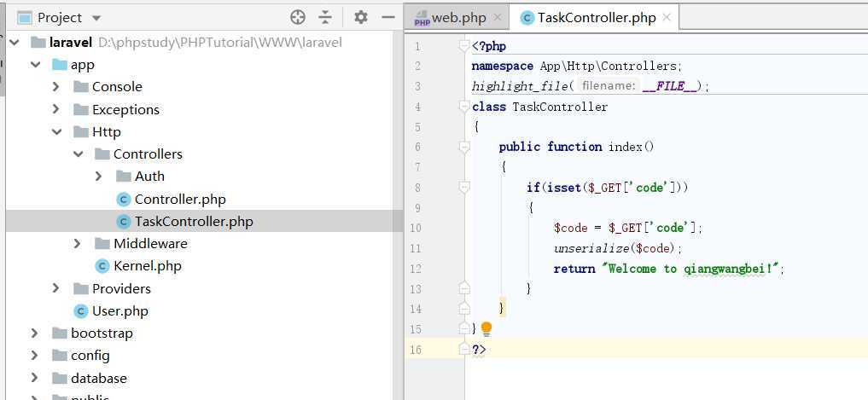Viewport: 868px width, 400px height.
Task: Expand the database folder
Action: (x=35, y=378)
